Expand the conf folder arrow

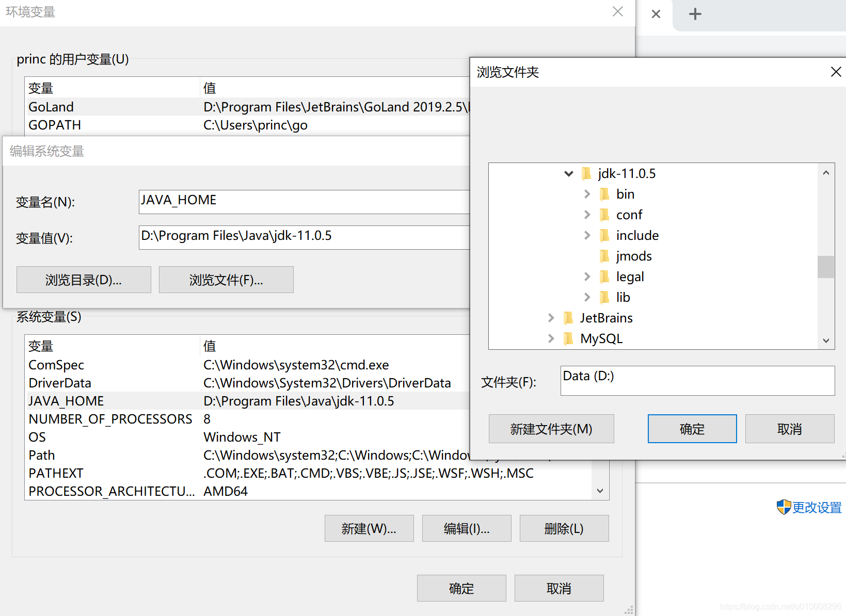point(587,215)
